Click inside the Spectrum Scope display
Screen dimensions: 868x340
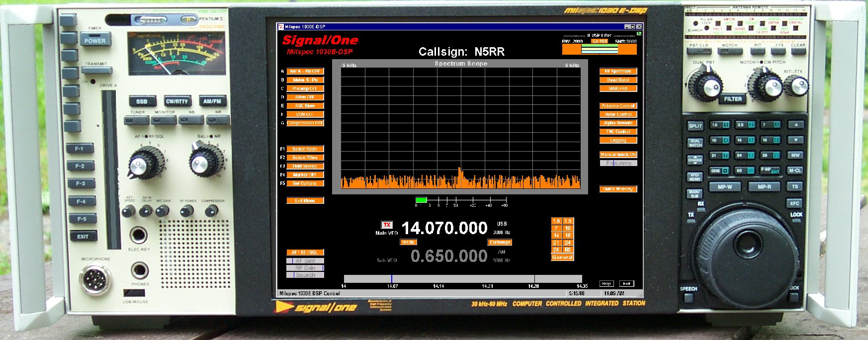tap(460, 128)
